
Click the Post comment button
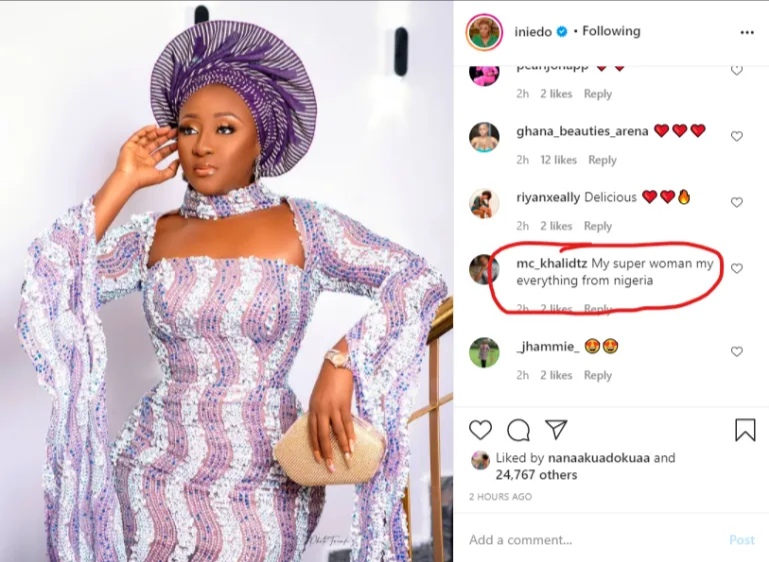(x=741, y=540)
